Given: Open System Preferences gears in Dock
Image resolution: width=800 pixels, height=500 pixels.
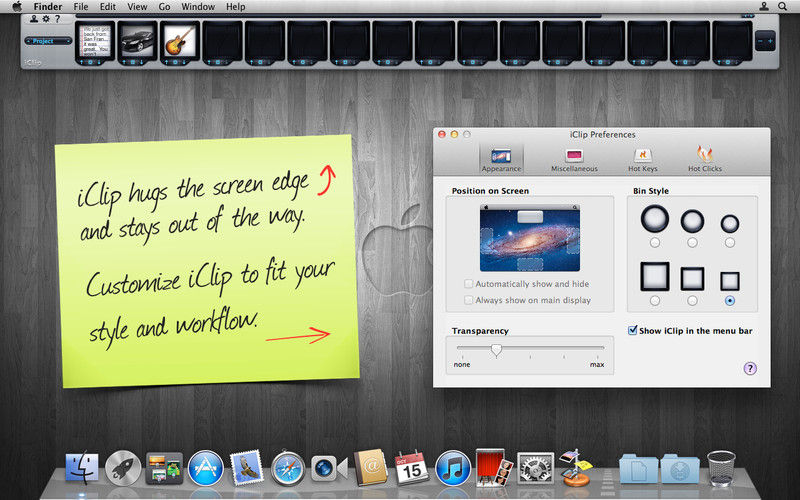Looking at the screenshot, I should coord(535,467).
